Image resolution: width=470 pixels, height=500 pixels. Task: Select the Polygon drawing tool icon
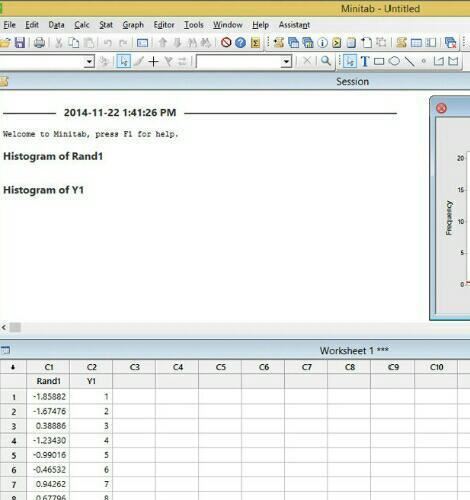click(x=453, y=61)
